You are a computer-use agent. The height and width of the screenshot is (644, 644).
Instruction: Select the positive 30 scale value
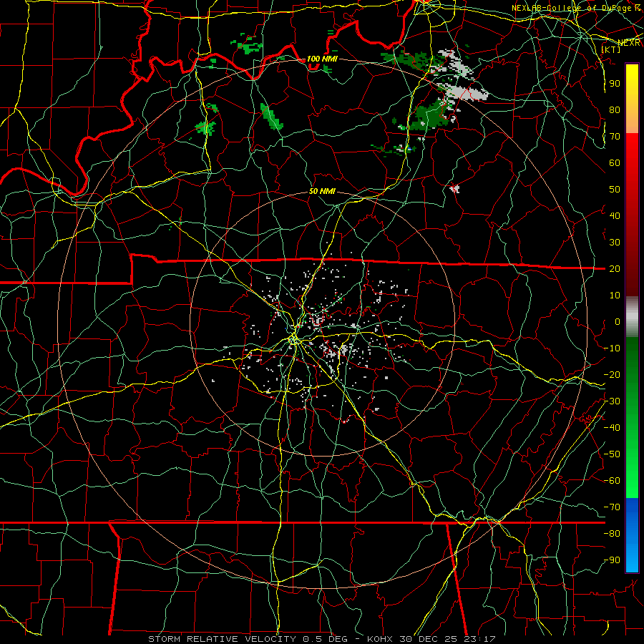615,243
